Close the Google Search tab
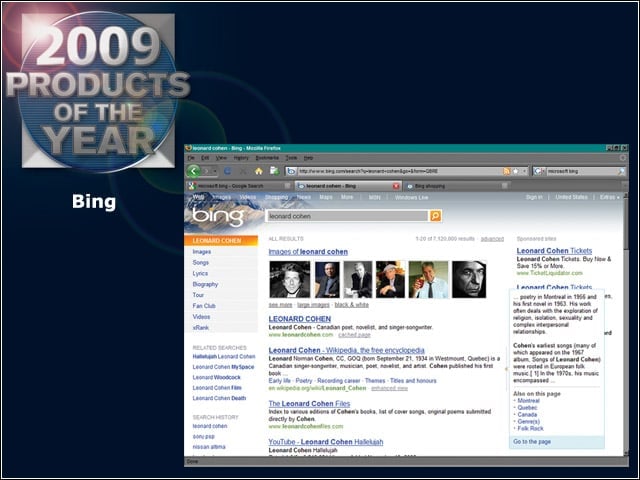Viewport: 640px width, 480px height. click(287, 186)
